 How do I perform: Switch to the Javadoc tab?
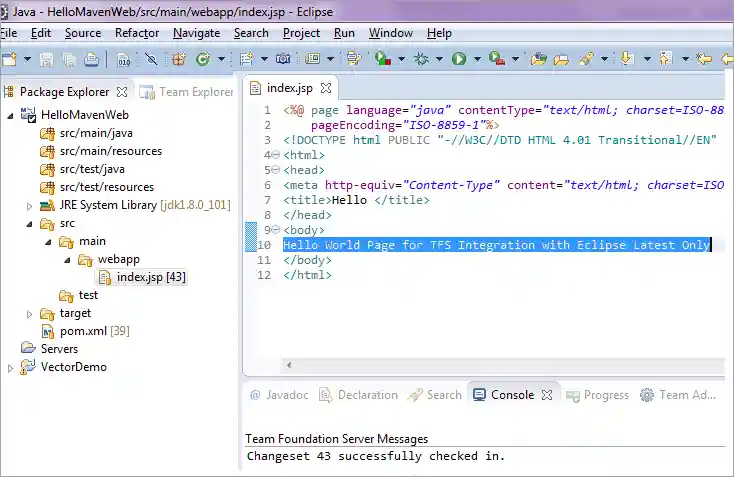[x=279, y=395]
